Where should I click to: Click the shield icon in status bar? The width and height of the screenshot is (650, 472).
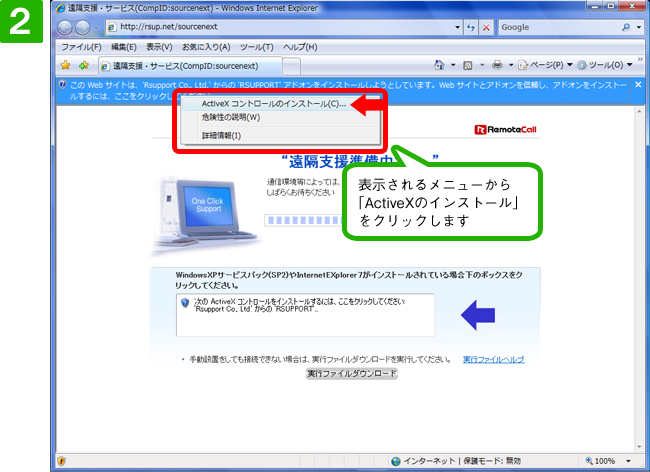62,461
